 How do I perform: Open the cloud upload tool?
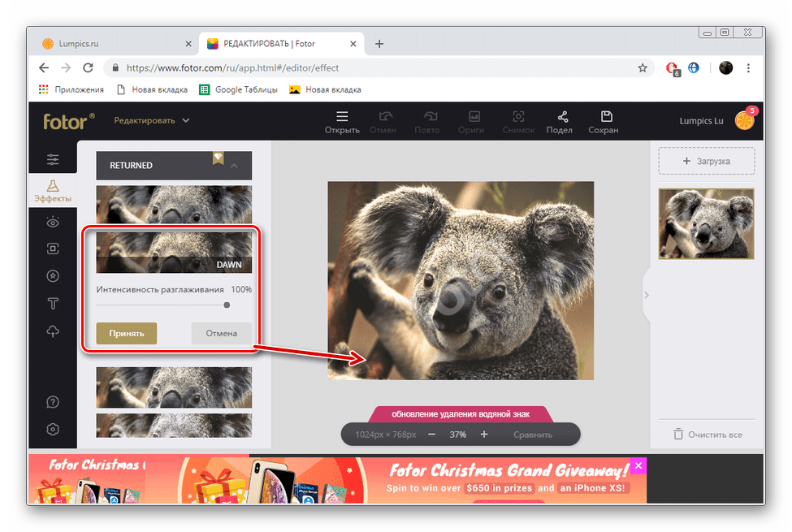[x=53, y=331]
